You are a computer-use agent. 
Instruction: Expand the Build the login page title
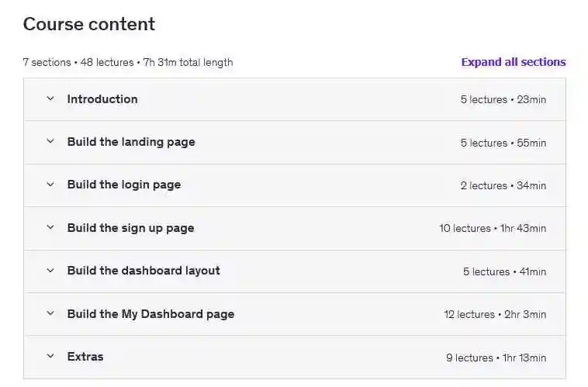tap(124, 185)
